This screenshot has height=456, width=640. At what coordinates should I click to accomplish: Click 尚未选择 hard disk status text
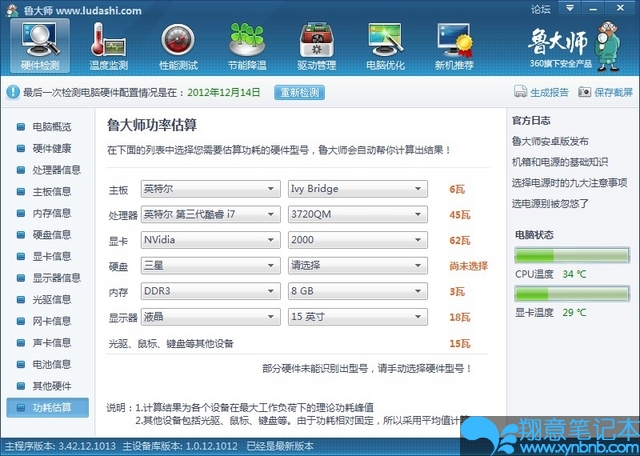point(469,266)
